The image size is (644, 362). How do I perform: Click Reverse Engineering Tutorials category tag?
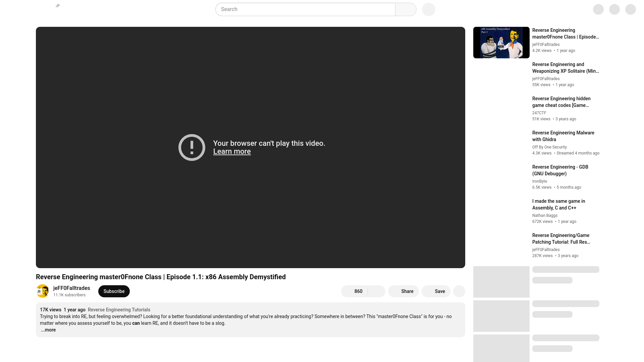click(x=119, y=309)
